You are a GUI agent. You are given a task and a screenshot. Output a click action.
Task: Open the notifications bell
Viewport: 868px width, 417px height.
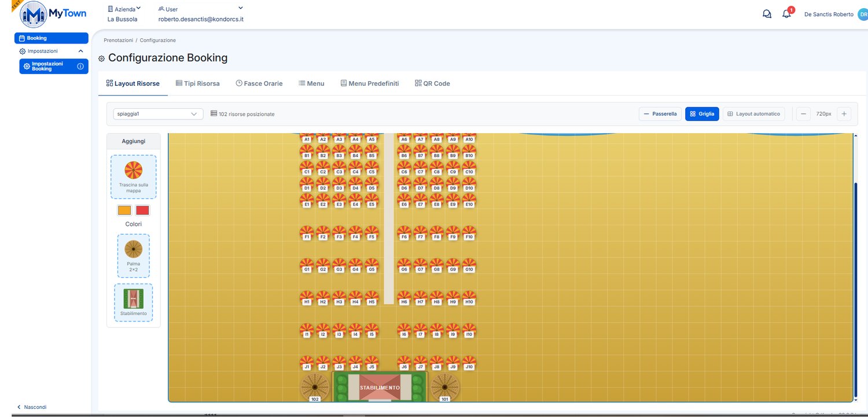click(x=787, y=13)
